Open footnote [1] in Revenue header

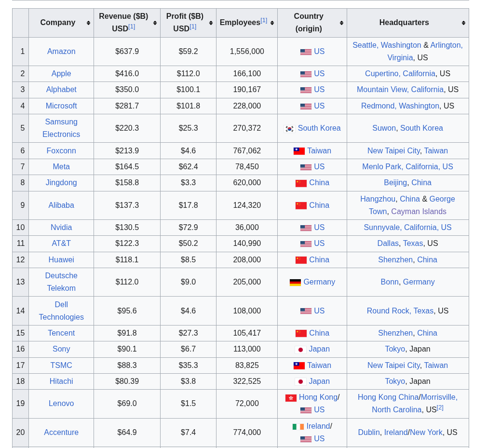132,27
